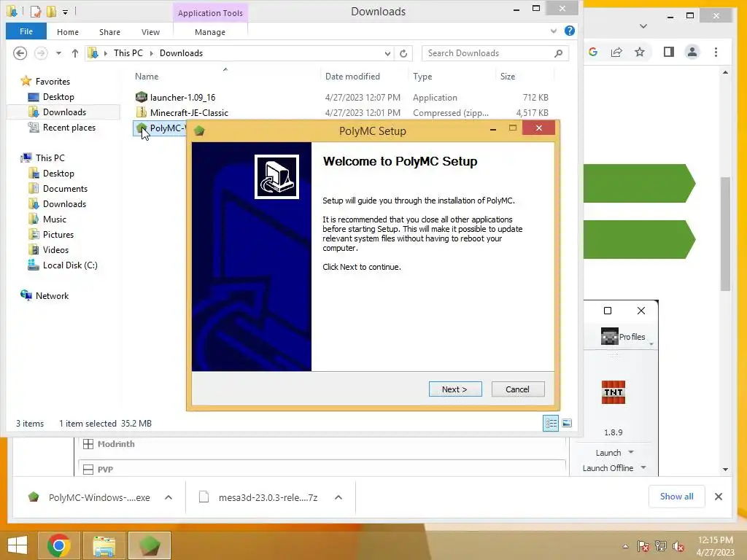Select the Minecraft-JE-Classic zip file
Screen dimensions: 747x560
pos(189,112)
